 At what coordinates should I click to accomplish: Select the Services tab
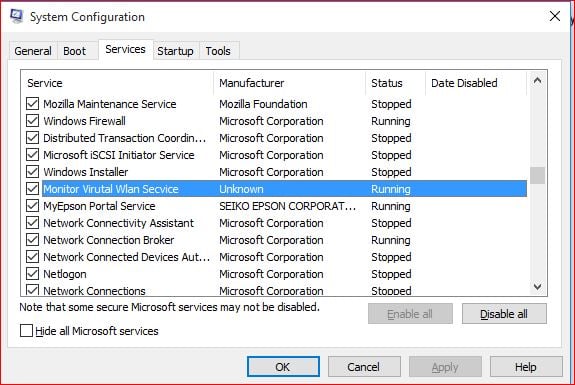(x=125, y=49)
